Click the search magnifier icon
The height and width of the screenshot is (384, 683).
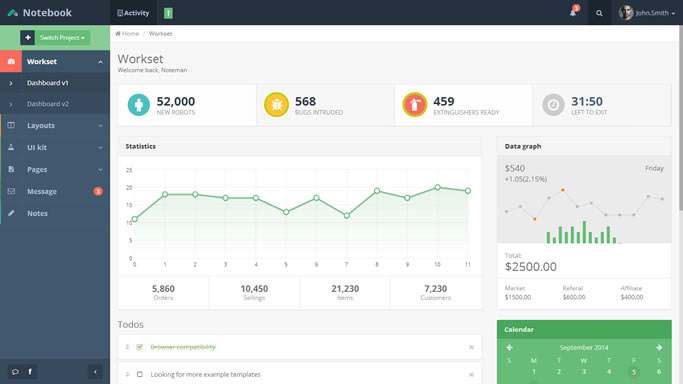599,13
